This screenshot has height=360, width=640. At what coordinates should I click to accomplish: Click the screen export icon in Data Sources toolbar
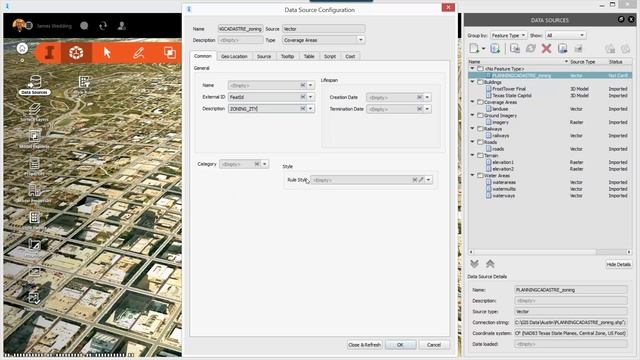pos(562,49)
